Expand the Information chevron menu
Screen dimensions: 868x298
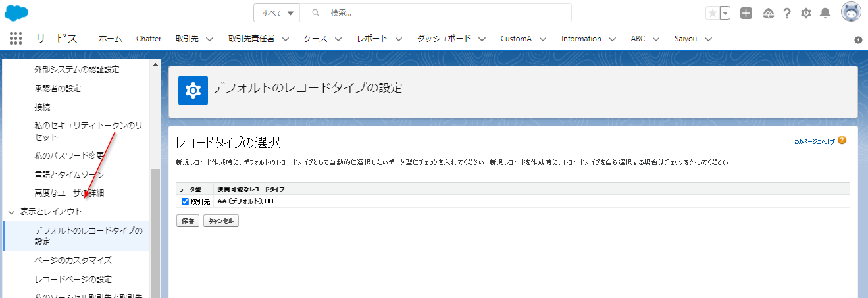coord(613,39)
